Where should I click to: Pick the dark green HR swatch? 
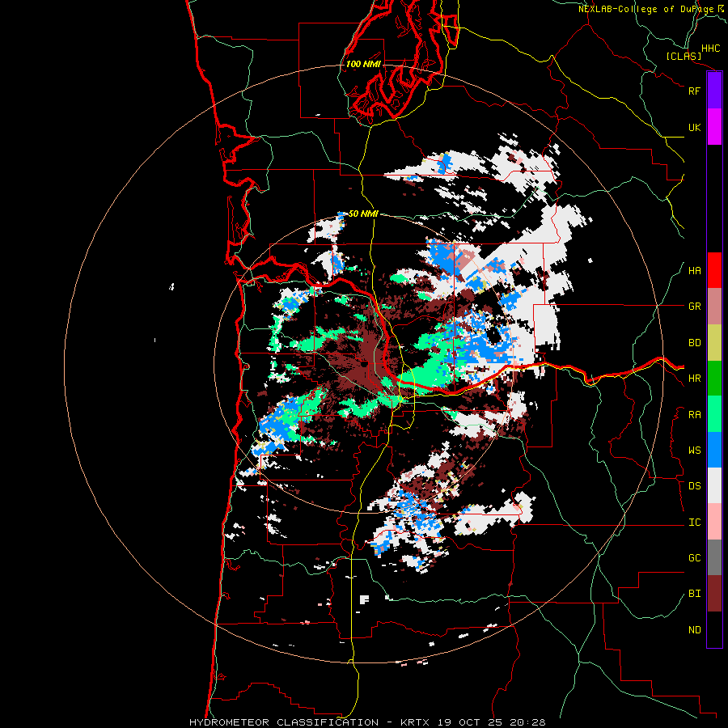point(714,379)
